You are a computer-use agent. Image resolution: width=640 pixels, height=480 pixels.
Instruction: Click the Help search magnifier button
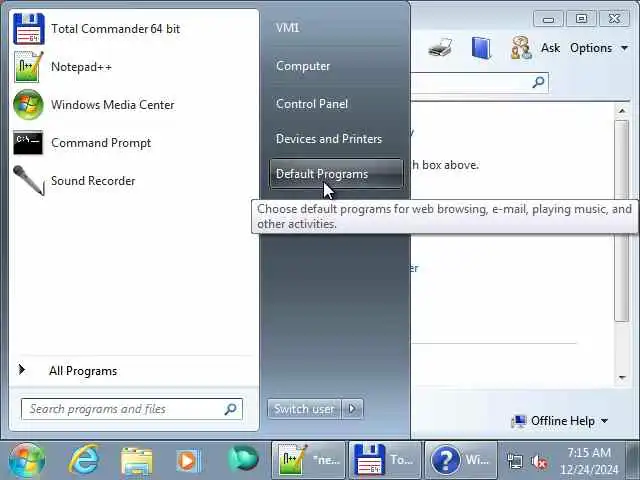point(539,82)
